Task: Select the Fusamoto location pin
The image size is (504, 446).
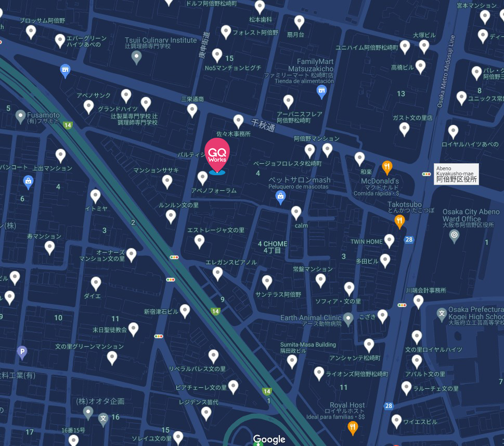Action: 20,117
